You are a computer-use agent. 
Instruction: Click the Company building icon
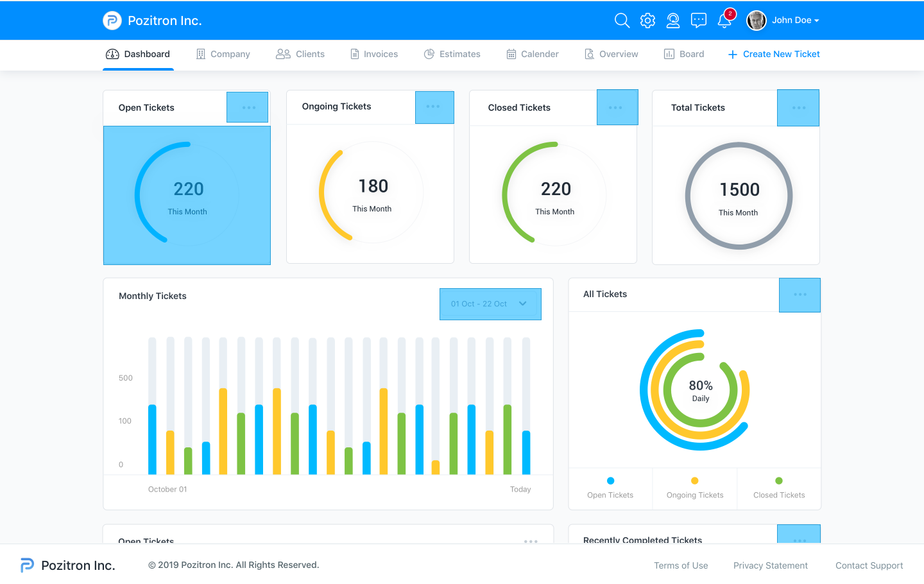201,54
